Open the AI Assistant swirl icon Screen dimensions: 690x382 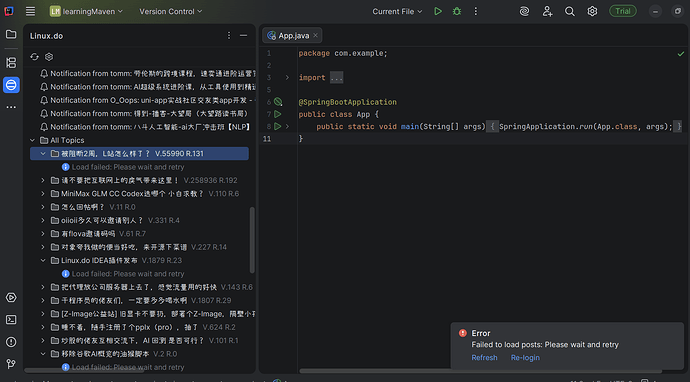tap(524, 11)
